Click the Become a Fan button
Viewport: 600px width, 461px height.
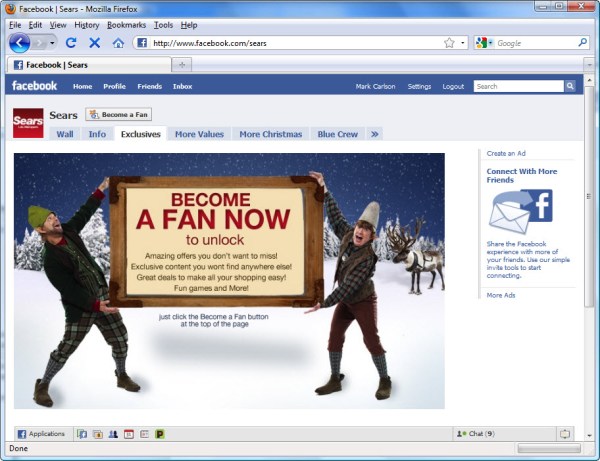pyautogui.click(x=119, y=114)
